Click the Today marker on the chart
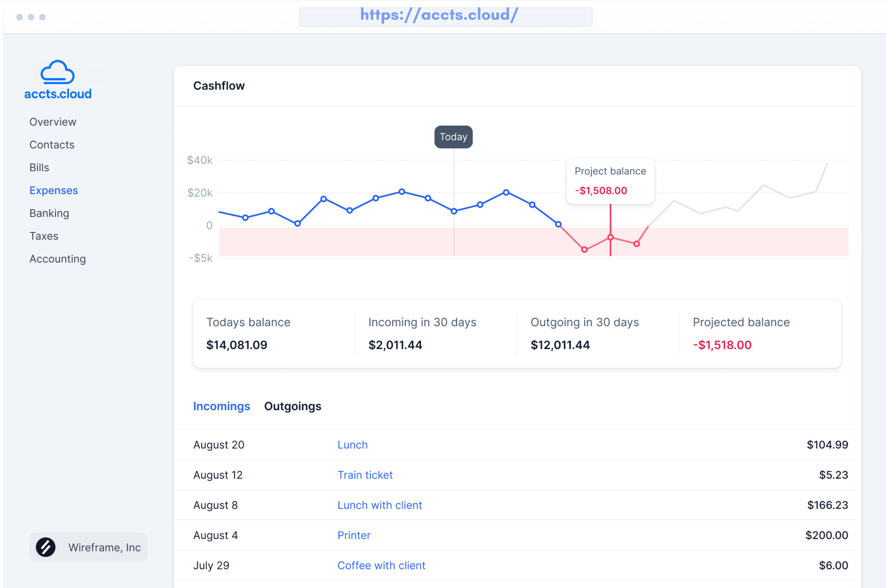 click(453, 137)
